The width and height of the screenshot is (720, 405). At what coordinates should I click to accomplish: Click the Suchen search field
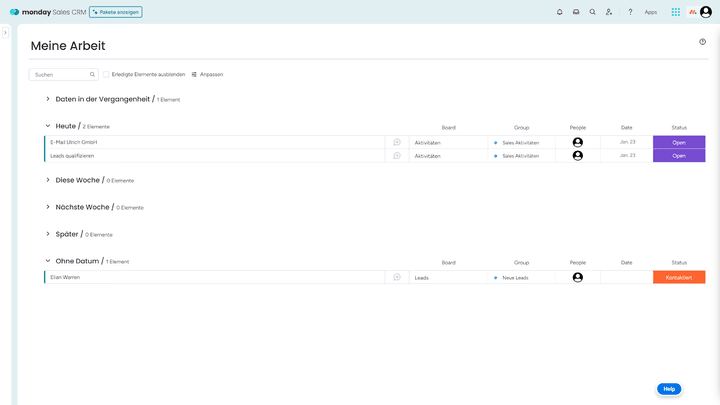(60, 74)
